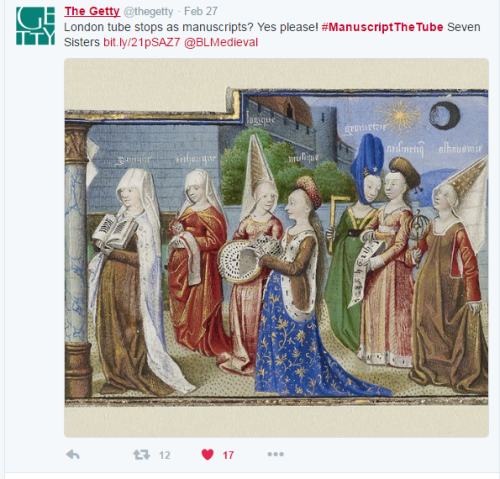Visit the @BLMedieval mention
Screen dimensions: 500x479
point(221,42)
